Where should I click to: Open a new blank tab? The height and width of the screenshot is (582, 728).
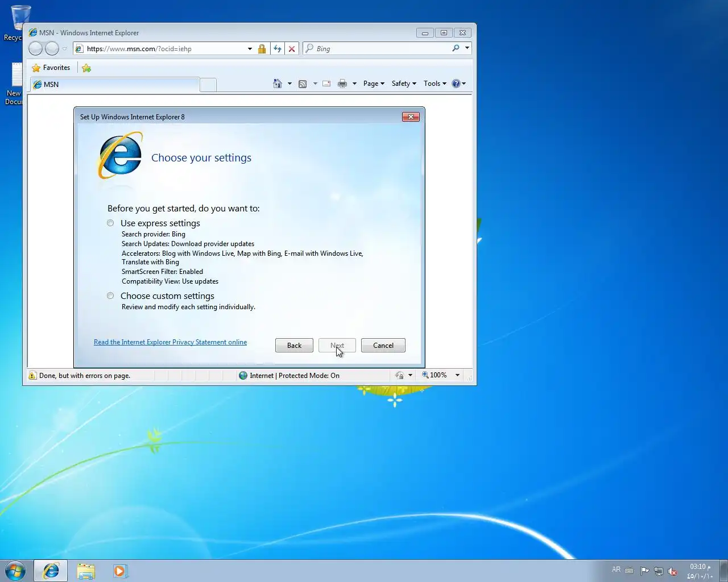[x=208, y=85]
